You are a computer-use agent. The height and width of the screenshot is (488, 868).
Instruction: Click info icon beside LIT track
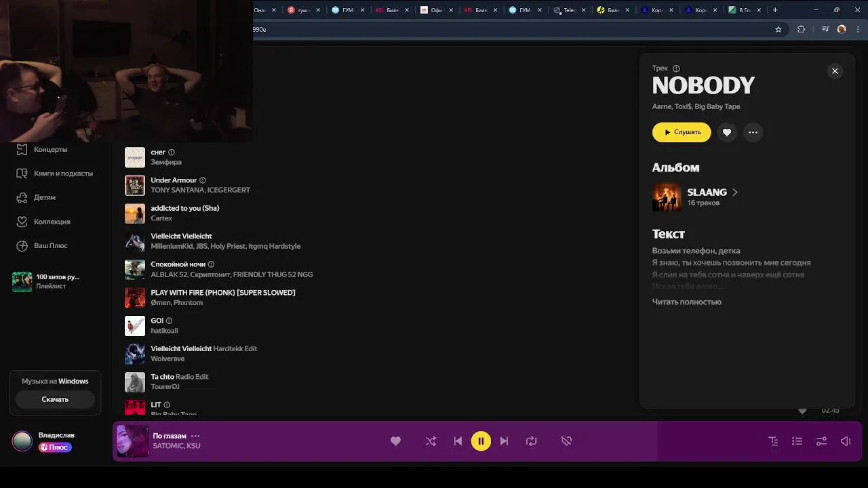click(x=167, y=405)
